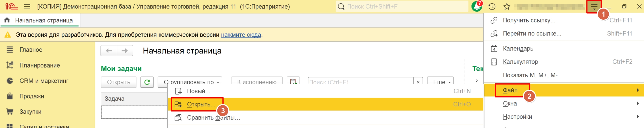Select Новый… in the File submenu
The image size is (644, 128).
(199, 91)
